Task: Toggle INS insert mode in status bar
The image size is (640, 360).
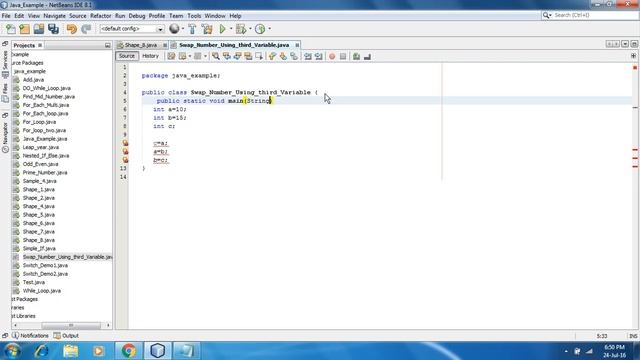Action: coord(633,336)
